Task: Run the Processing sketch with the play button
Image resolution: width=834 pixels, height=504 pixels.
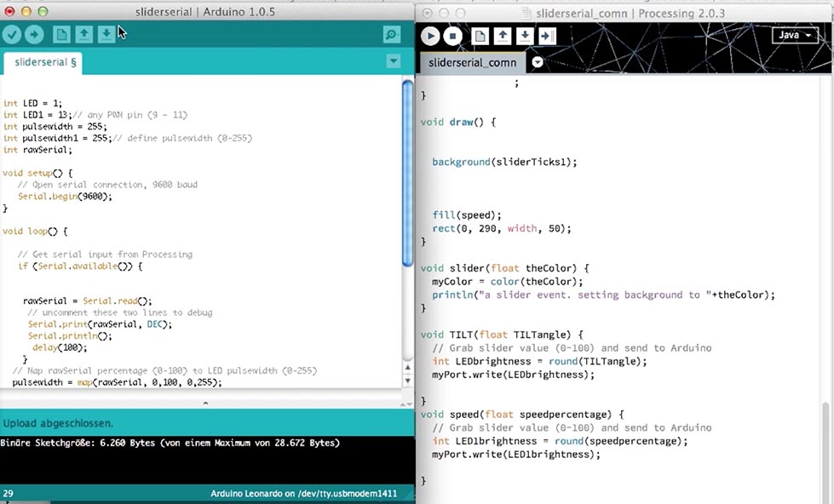Action: [430, 36]
